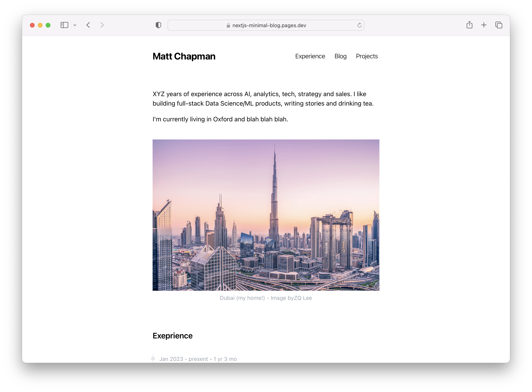The height and width of the screenshot is (392, 532).
Task: Click the Dubai skyline photo
Action: tap(266, 215)
